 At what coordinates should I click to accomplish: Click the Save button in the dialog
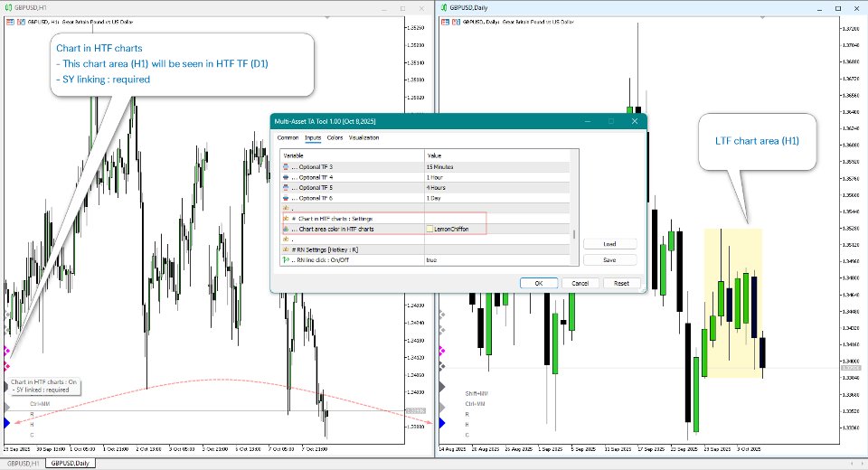(x=609, y=259)
